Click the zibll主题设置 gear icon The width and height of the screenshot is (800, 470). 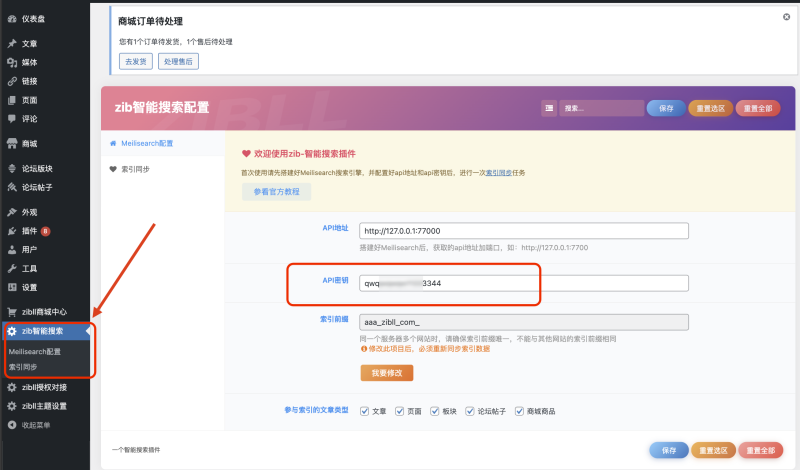click(x=12, y=406)
